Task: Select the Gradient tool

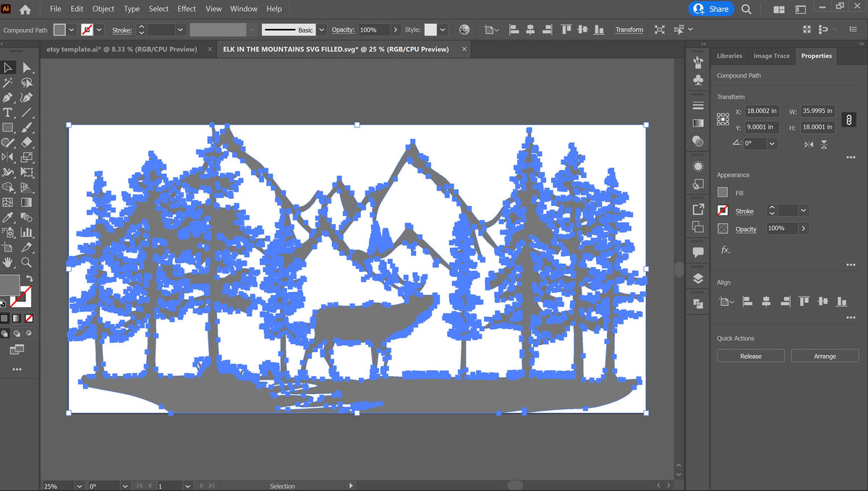Action: click(27, 202)
